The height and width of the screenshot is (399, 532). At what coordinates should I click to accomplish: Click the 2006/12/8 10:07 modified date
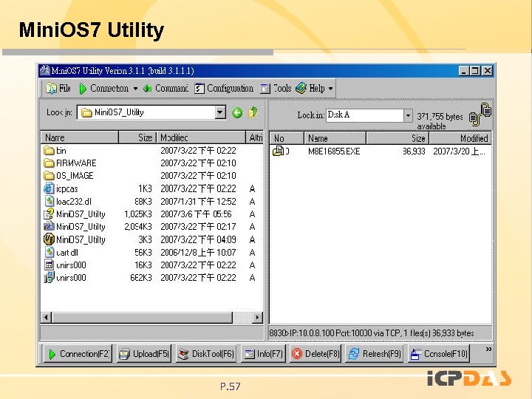[198, 252]
